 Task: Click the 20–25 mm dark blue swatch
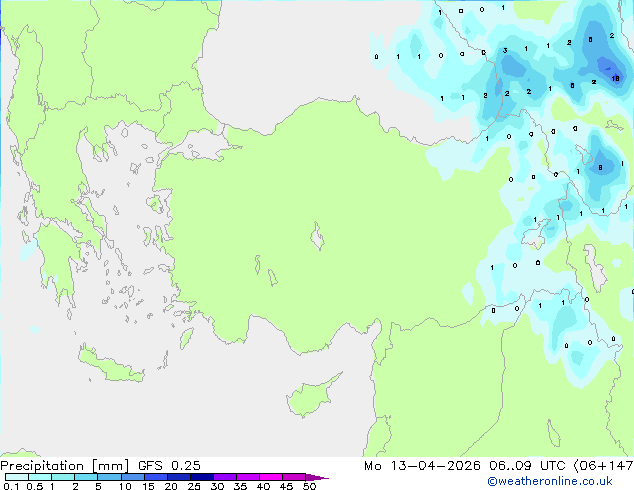click(179, 477)
